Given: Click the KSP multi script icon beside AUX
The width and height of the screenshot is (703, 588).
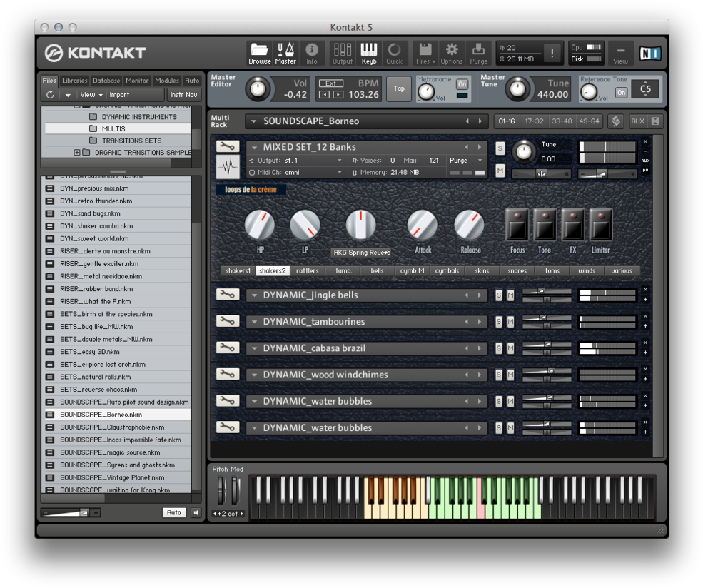Looking at the screenshot, I should (616, 121).
